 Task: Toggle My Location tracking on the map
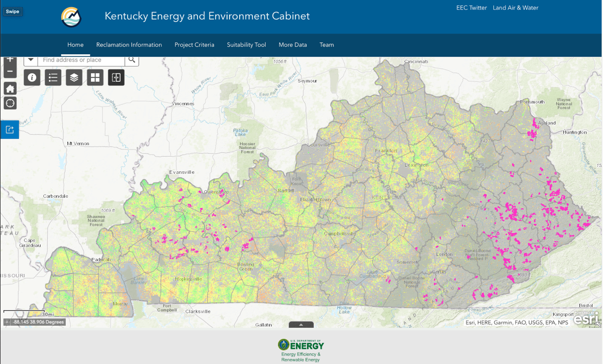click(x=10, y=103)
